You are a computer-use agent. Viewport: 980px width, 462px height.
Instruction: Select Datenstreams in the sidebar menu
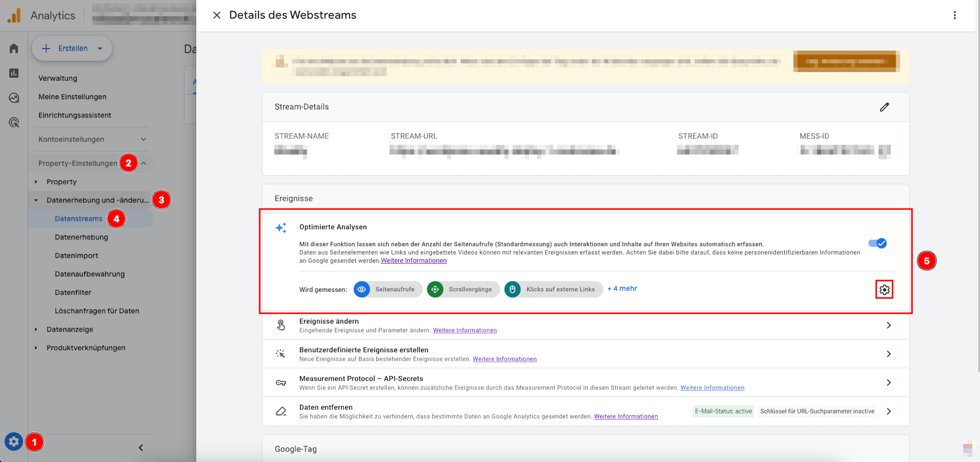[x=79, y=219]
